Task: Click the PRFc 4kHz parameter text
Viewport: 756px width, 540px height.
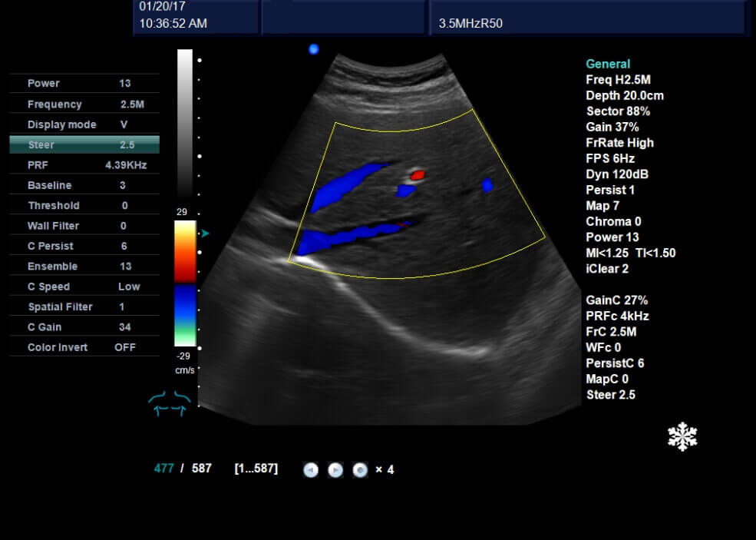Action: [617, 316]
